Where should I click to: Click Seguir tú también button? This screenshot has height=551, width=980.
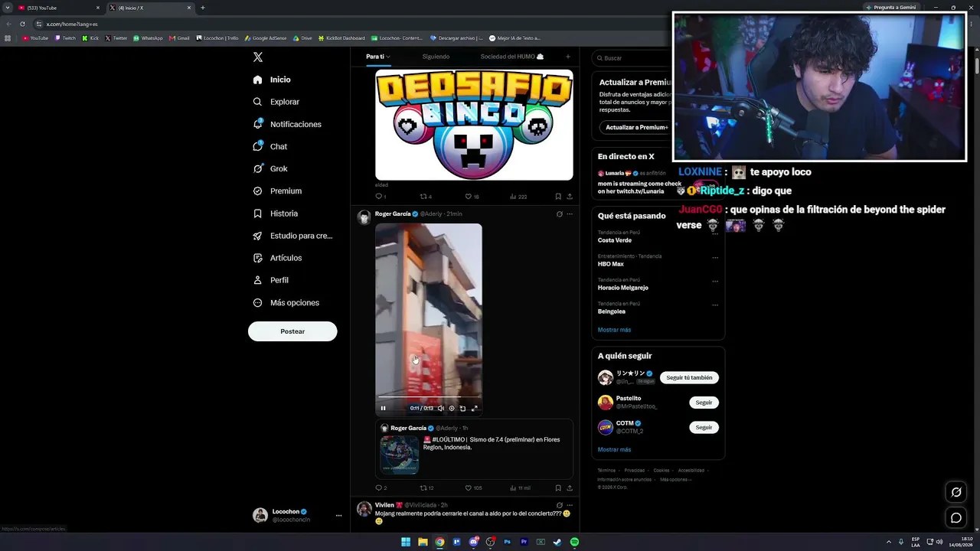(x=689, y=378)
